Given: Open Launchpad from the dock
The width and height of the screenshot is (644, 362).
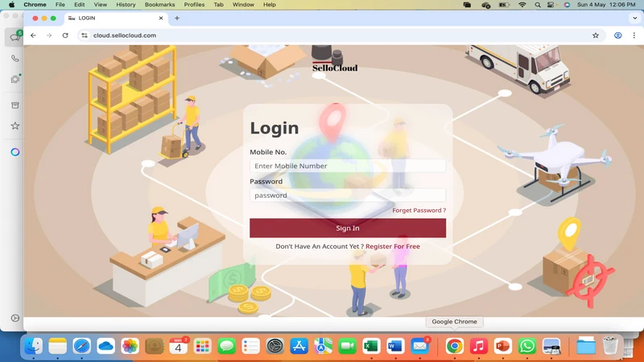Looking at the screenshot, I should [203, 346].
